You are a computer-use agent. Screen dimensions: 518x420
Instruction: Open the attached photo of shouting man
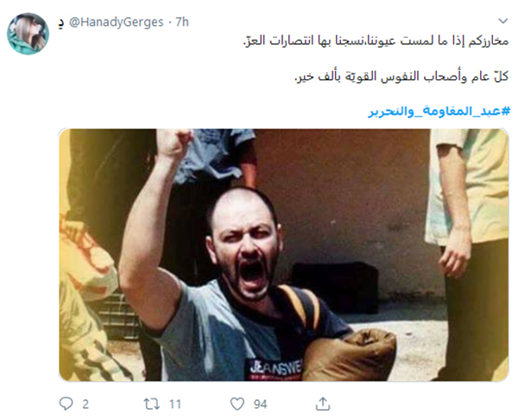284,254
